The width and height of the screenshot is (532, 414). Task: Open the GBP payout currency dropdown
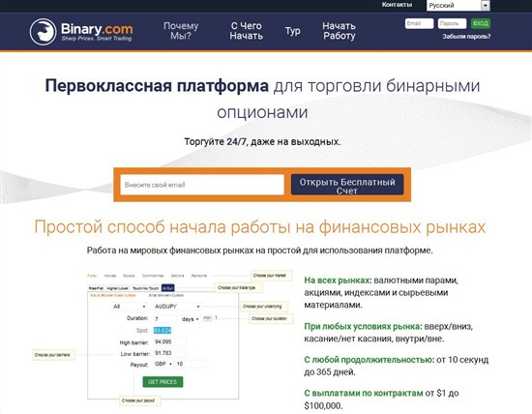coord(163,364)
